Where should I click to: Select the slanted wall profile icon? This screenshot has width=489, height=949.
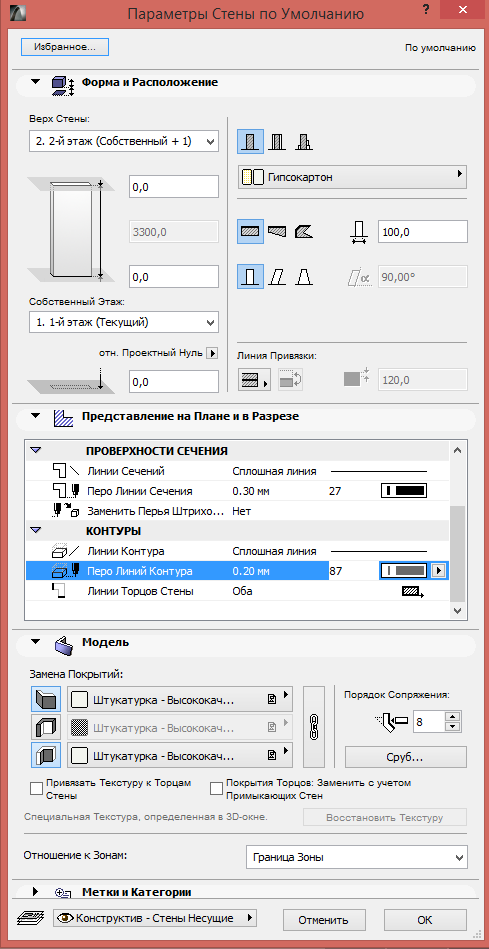[277, 277]
